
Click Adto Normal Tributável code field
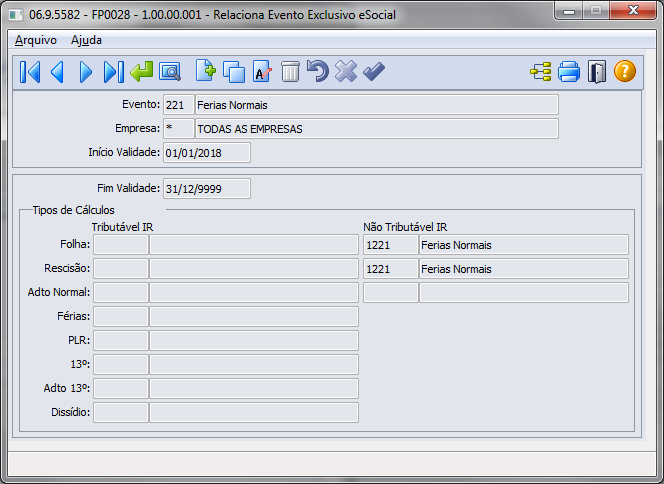(x=121, y=293)
